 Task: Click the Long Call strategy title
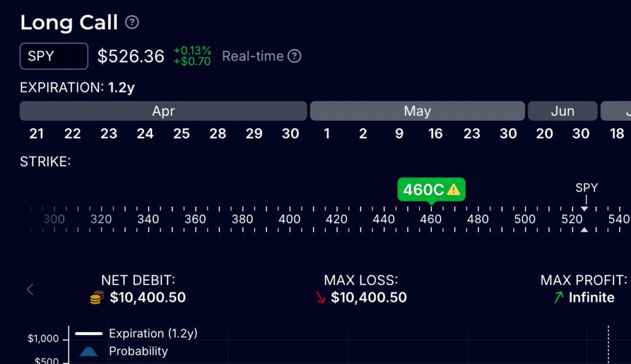click(69, 23)
